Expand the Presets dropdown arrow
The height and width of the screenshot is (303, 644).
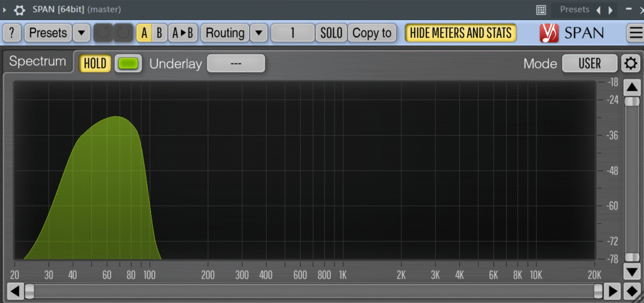pyautogui.click(x=82, y=33)
